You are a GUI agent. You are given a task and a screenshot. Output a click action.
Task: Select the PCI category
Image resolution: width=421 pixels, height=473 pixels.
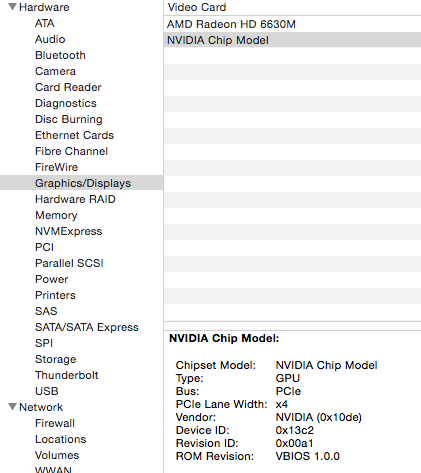(44, 247)
